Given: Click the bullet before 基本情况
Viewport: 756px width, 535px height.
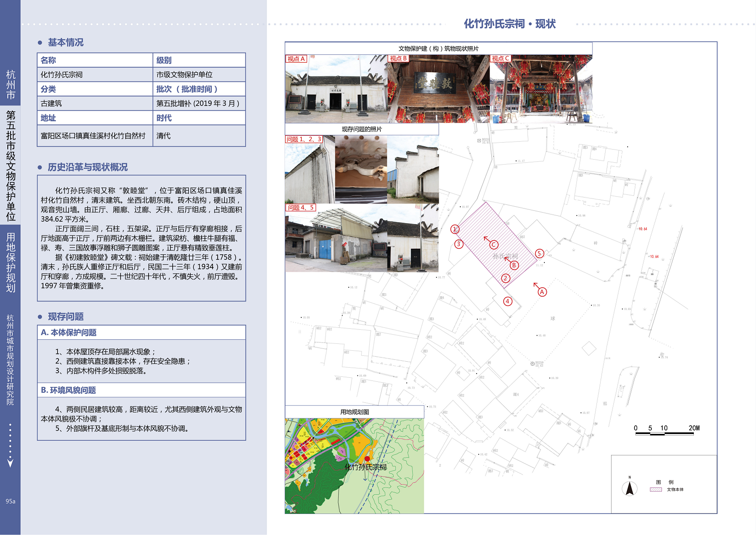Looking at the screenshot, I should click(x=40, y=43).
